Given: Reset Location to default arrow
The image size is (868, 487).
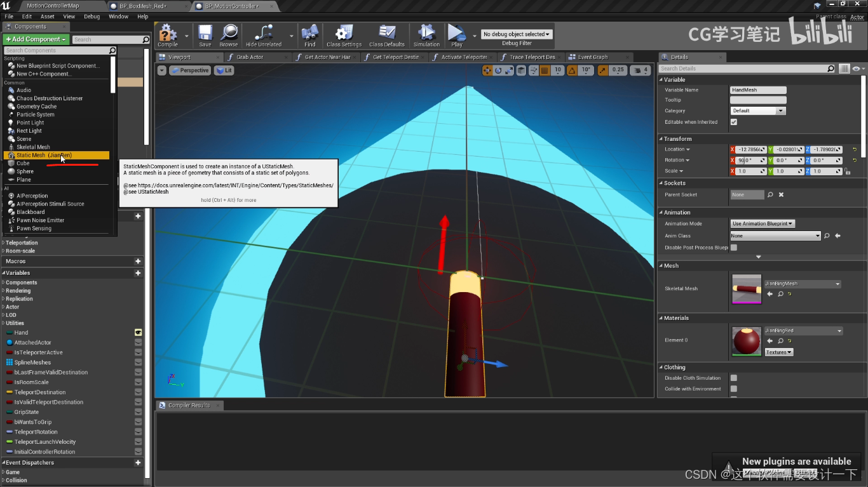Looking at the screenshot, I should [855, 149].
